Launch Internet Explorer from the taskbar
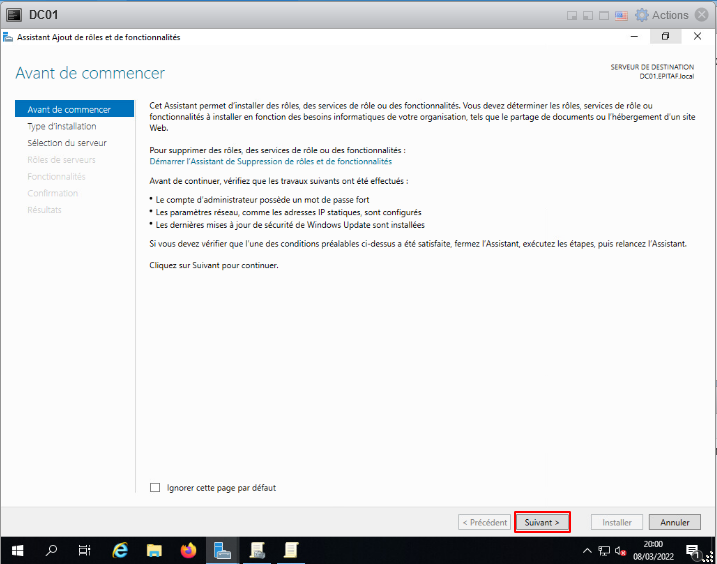The image size is (717, 564). 120,550
